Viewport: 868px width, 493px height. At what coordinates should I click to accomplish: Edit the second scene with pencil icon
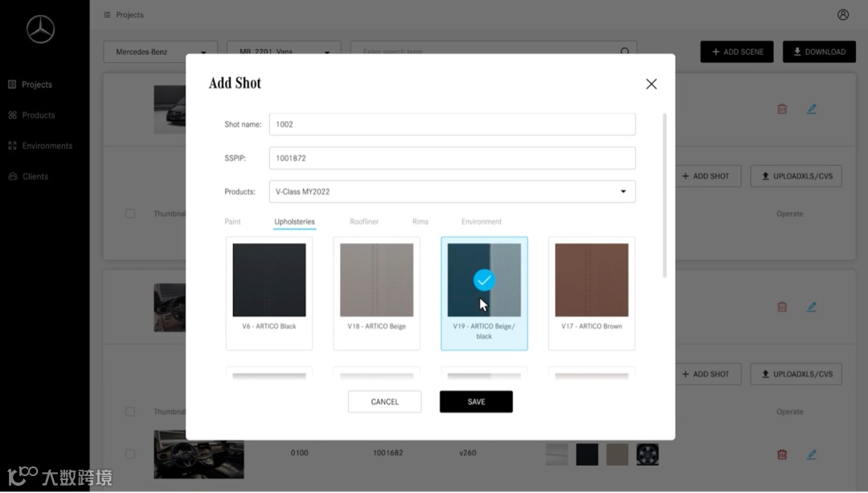(x=812, y=307)
